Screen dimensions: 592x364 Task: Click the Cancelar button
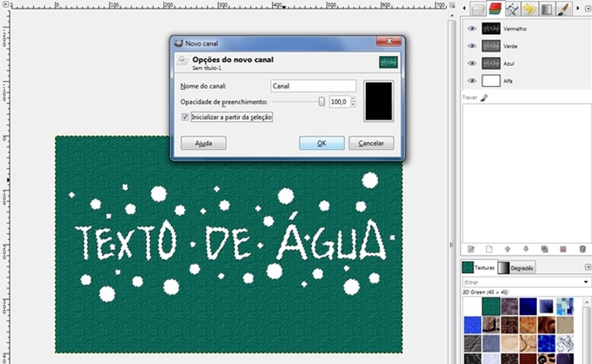(371, 143)
